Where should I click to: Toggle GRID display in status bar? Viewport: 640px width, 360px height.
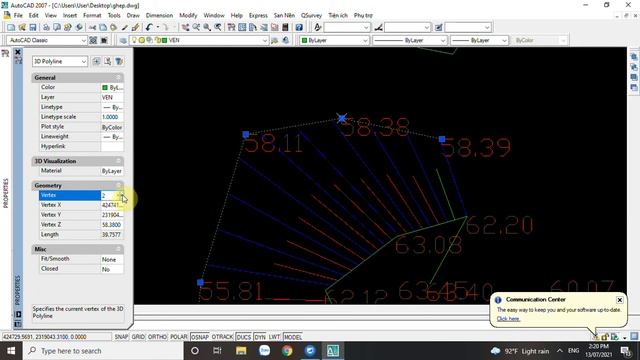[x=138, y=337]
